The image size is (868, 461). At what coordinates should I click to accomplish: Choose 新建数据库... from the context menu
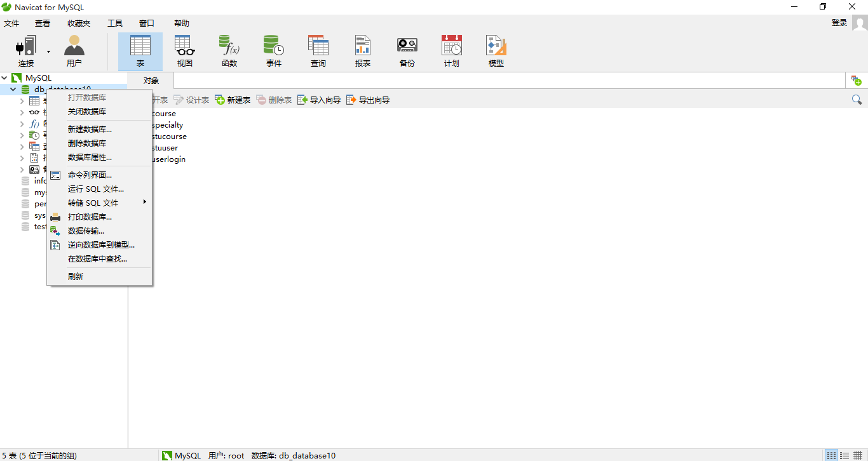(100, 130)
